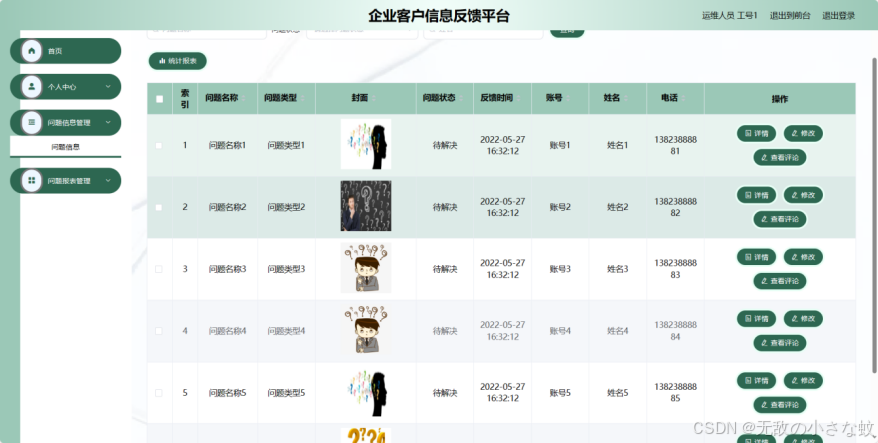Check the checkbox for row 问题名称2
The height and width of the screenshot is (443, 878).
click(x=159, y=207)
